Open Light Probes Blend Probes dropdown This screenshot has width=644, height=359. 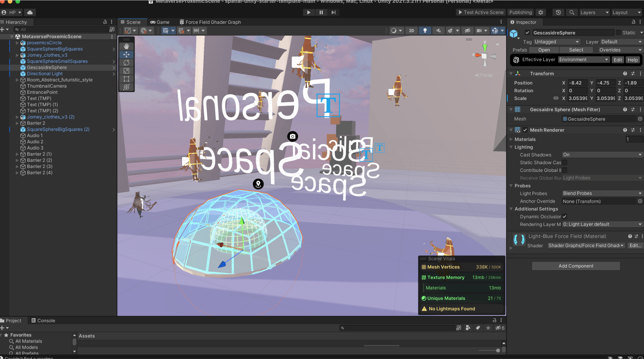(x=602, y=193)
